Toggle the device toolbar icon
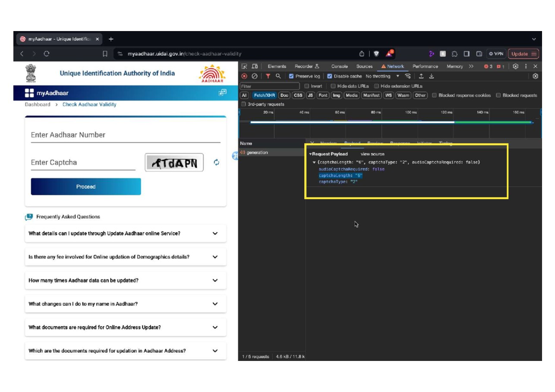The image size is (555, 392). [255, 66]
